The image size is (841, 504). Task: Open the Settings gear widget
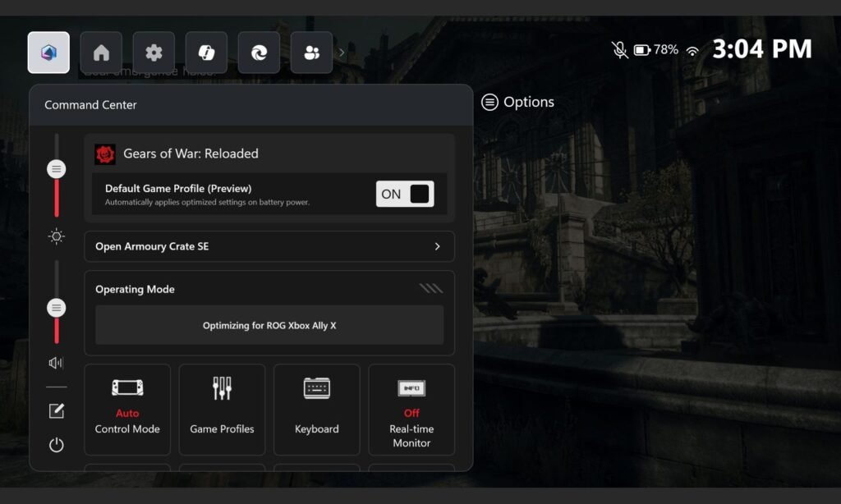(154, 53)
